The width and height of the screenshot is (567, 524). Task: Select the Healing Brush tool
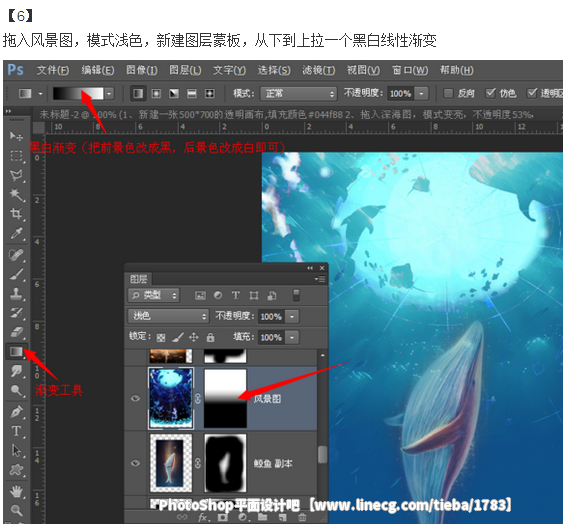[x=16, y=256]
